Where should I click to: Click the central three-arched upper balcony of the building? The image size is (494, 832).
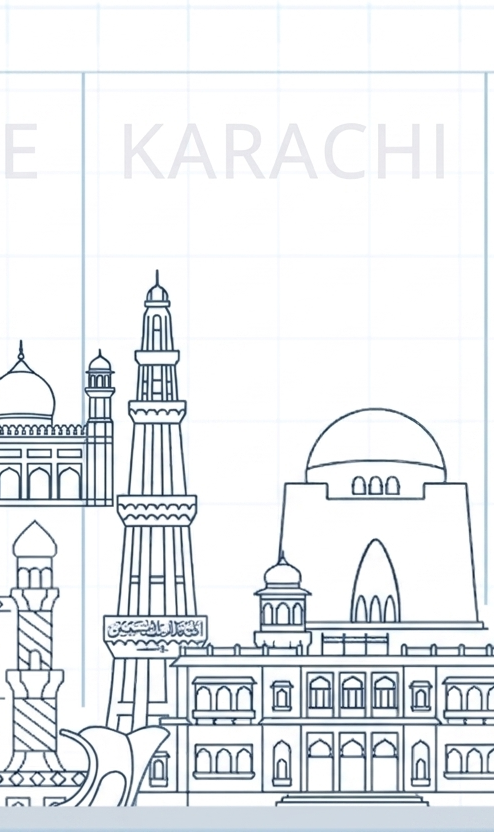(353, 692)
